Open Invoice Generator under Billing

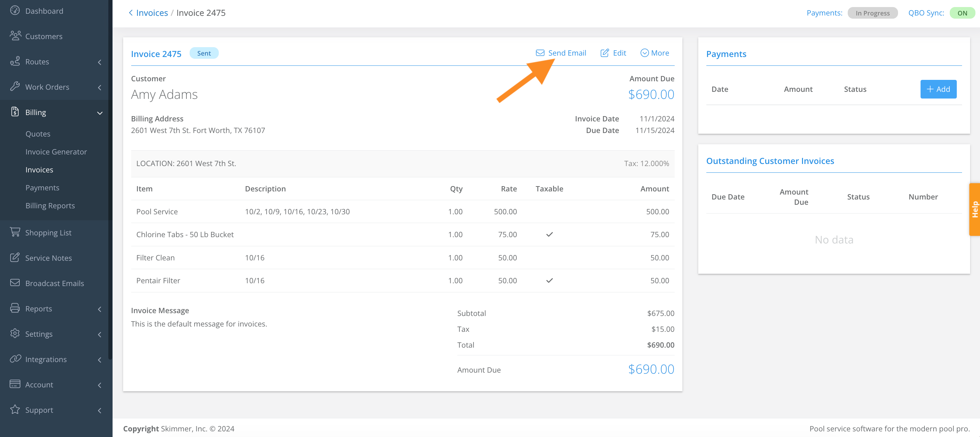[x=56, y=152]
